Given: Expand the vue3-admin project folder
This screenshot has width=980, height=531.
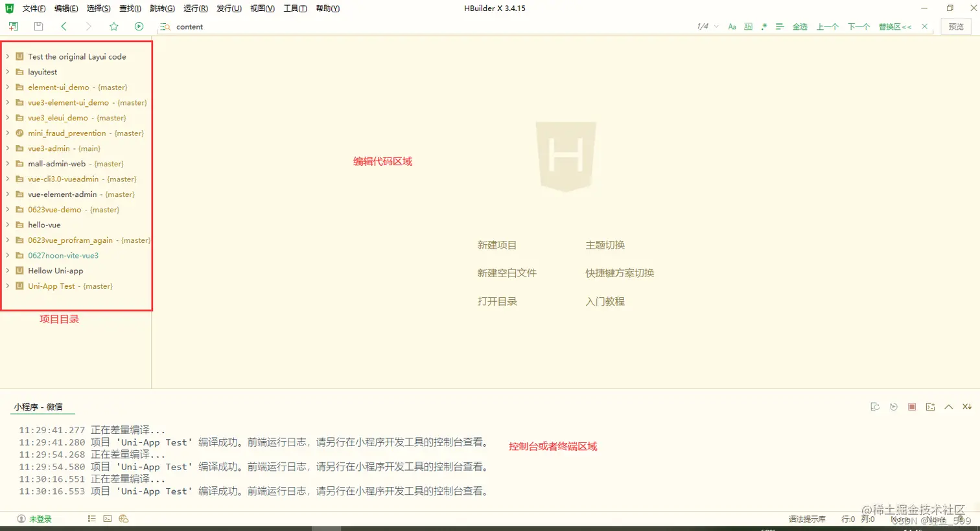Looking at the screenshot, I should 8,148.
